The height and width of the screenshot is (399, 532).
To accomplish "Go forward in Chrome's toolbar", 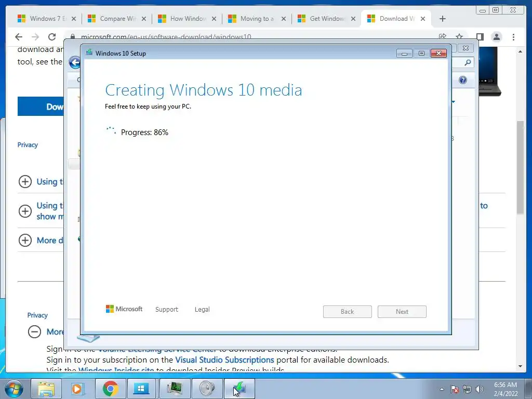I will click(x=35, y=37).
